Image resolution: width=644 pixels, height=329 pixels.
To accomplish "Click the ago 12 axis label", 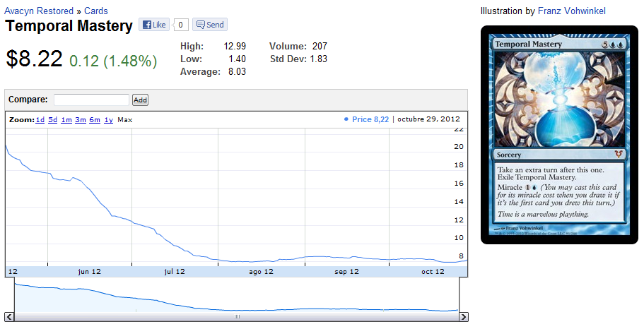I will tap(261, 272).
